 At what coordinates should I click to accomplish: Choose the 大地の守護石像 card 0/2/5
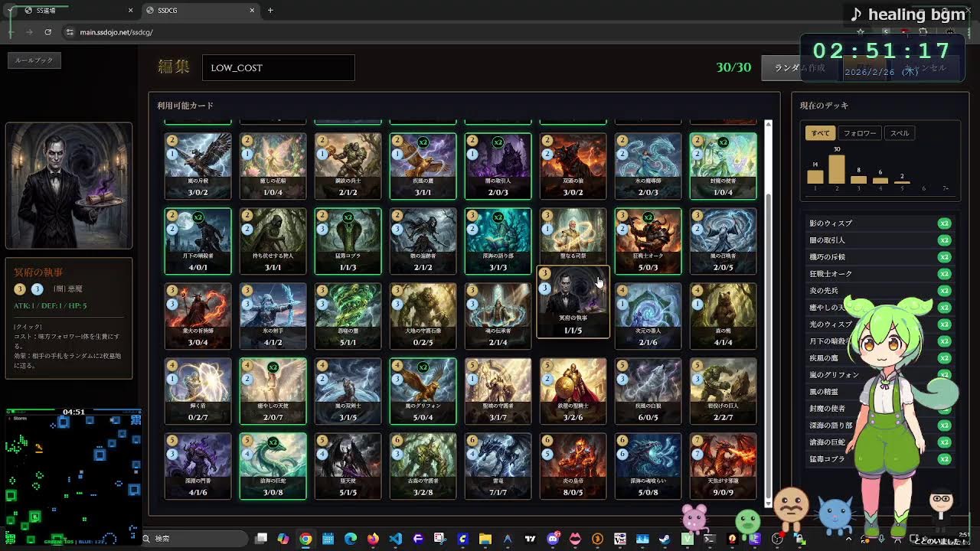click(423, 316)
